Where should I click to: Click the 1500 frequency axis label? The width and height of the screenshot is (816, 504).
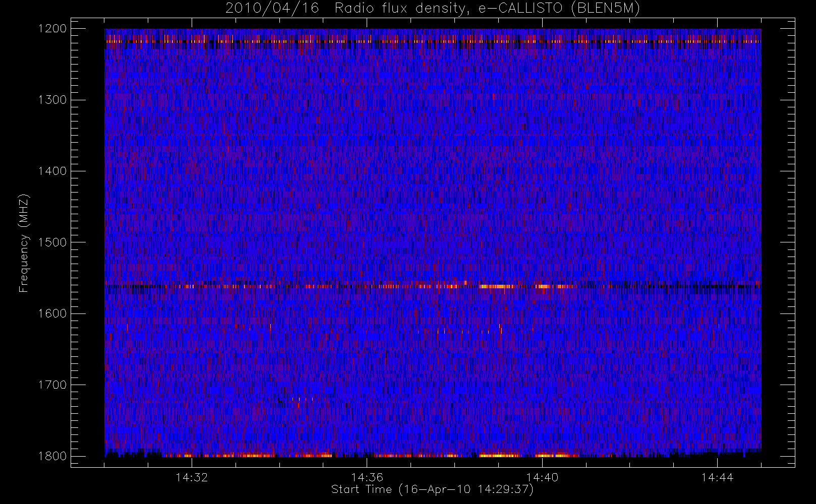(x=52, y=242)
